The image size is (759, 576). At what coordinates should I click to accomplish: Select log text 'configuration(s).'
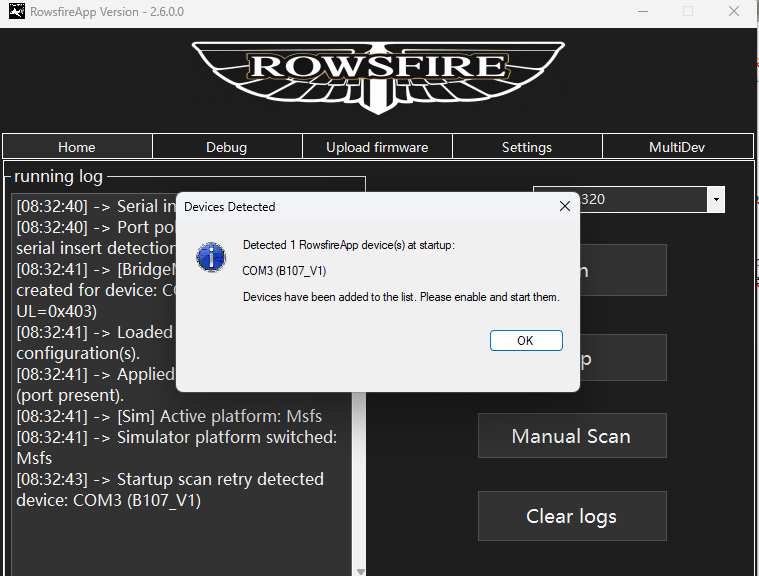point(78,353)
